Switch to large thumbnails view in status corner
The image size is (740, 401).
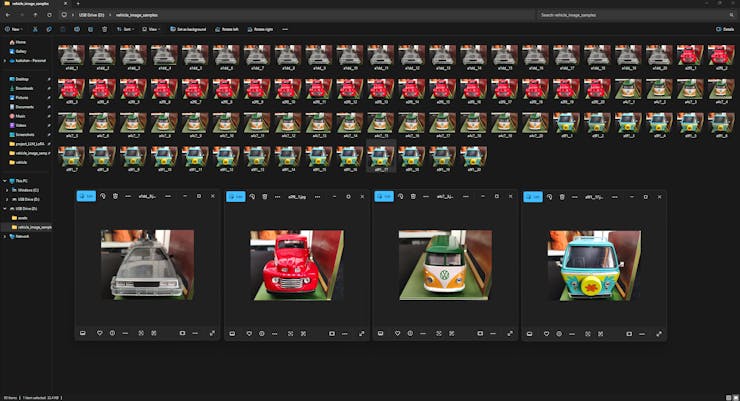pos(735,398)
